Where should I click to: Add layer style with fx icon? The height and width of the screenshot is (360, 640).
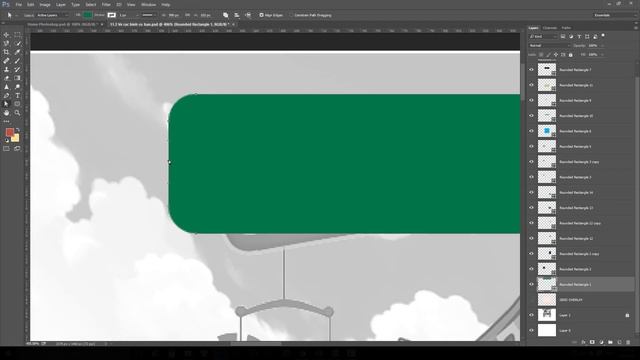(x=583, y=342)
